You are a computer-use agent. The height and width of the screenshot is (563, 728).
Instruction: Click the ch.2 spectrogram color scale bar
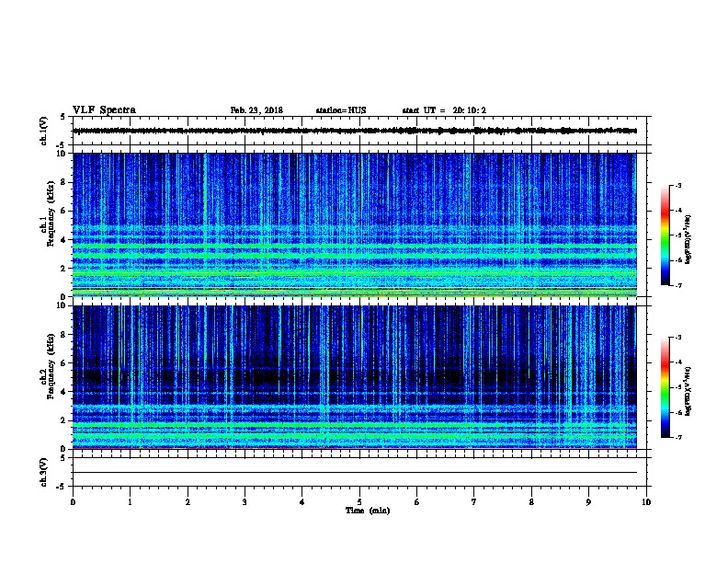point(665,387)
